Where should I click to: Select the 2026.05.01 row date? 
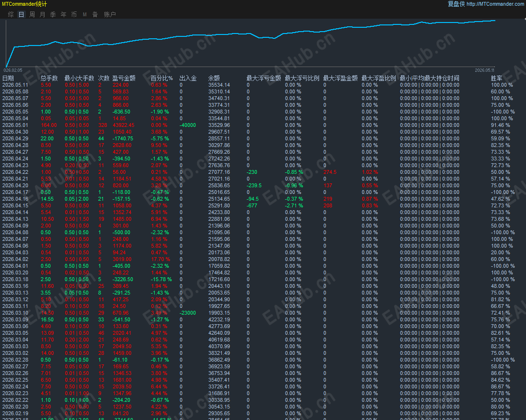click(15, 125)
